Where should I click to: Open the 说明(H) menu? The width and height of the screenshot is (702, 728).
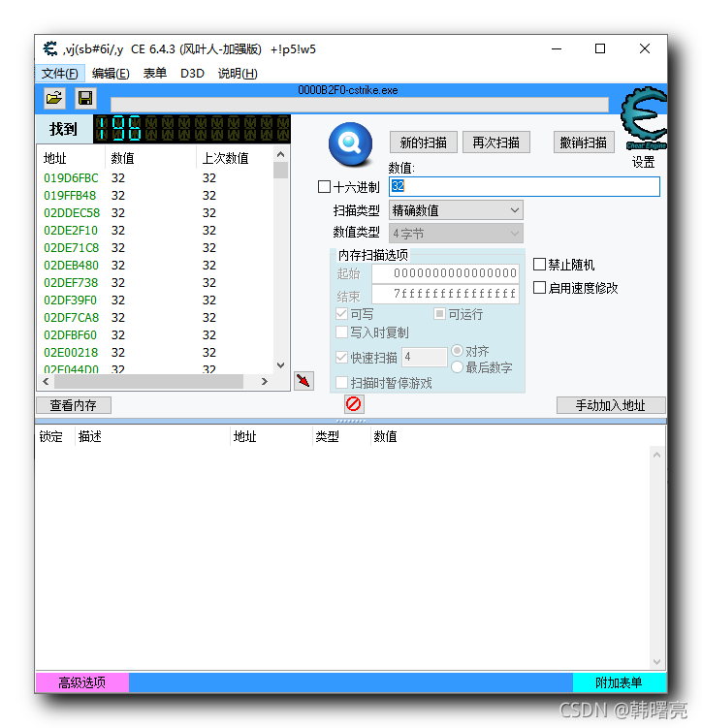[x=238, y=74]
